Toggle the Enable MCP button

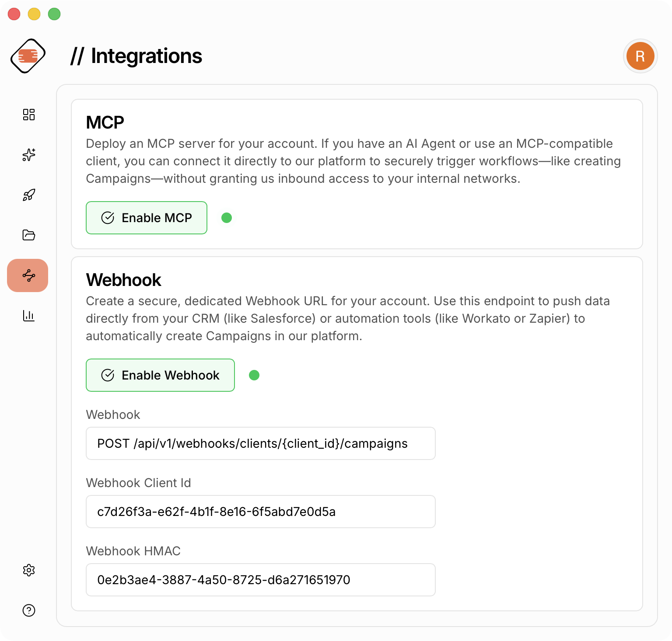pyautogui.click(x=147, y=218)
